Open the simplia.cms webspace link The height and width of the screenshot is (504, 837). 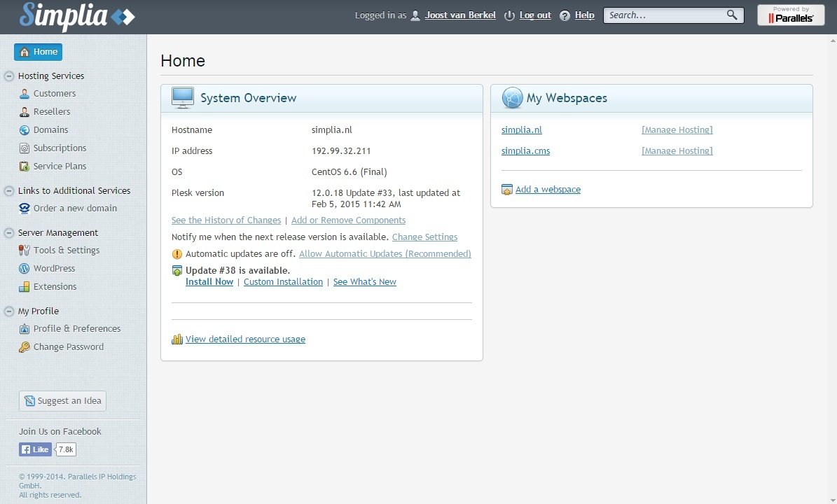[526, 151]
